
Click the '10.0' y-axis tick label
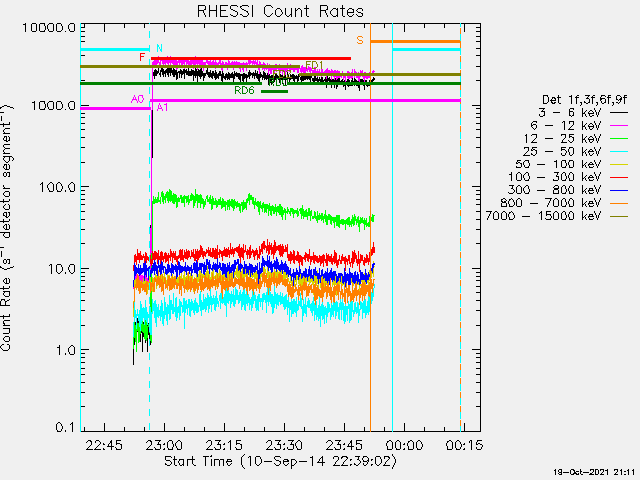[x=61, y=269]
